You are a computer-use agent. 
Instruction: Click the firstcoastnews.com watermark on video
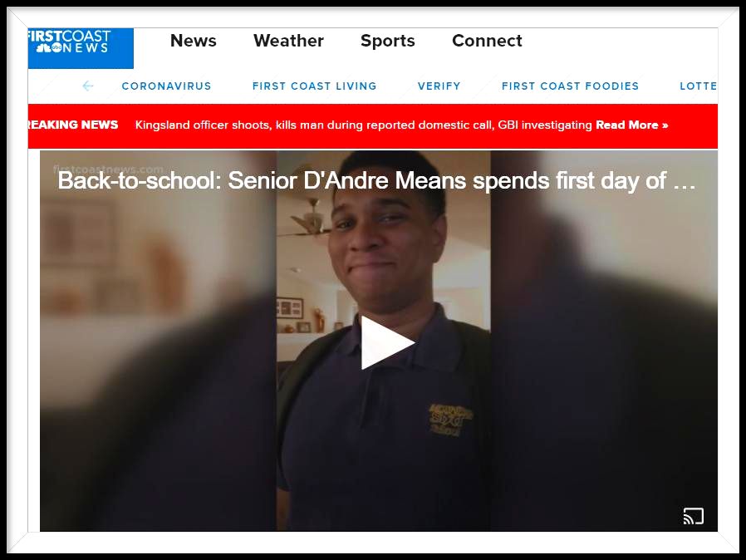(x=109, y=169)
